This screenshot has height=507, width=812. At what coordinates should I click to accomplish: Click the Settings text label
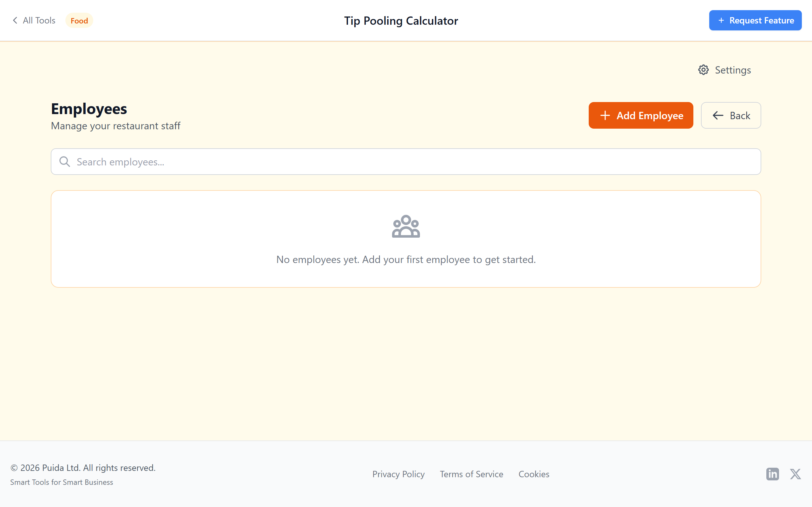point(733,70)
